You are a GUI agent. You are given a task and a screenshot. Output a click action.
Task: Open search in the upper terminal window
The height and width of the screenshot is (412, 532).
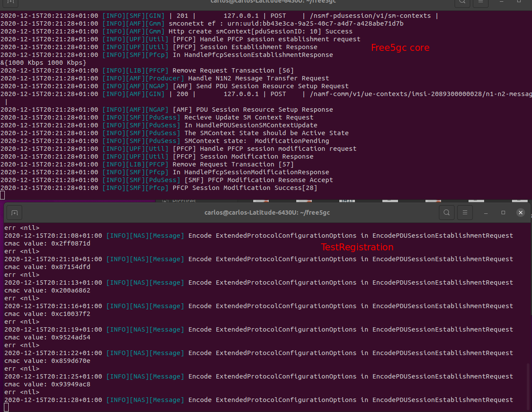pos(462,2)
